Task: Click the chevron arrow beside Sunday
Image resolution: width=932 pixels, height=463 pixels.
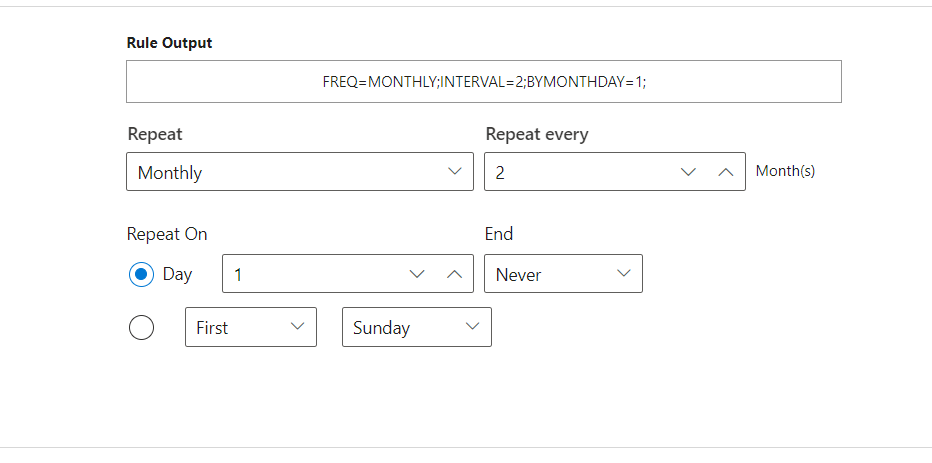Action: click(473, 328)
